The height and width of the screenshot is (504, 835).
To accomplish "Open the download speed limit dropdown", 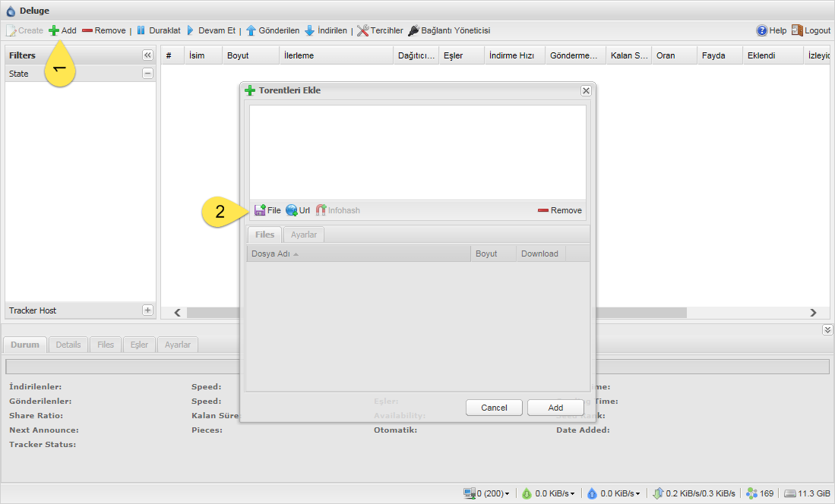I will [548, 493].
